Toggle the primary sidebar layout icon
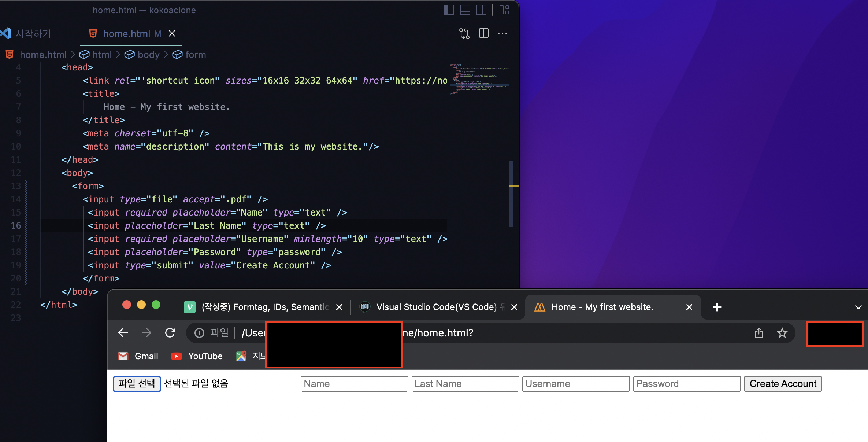868x442 pixels. click(449, 10)
